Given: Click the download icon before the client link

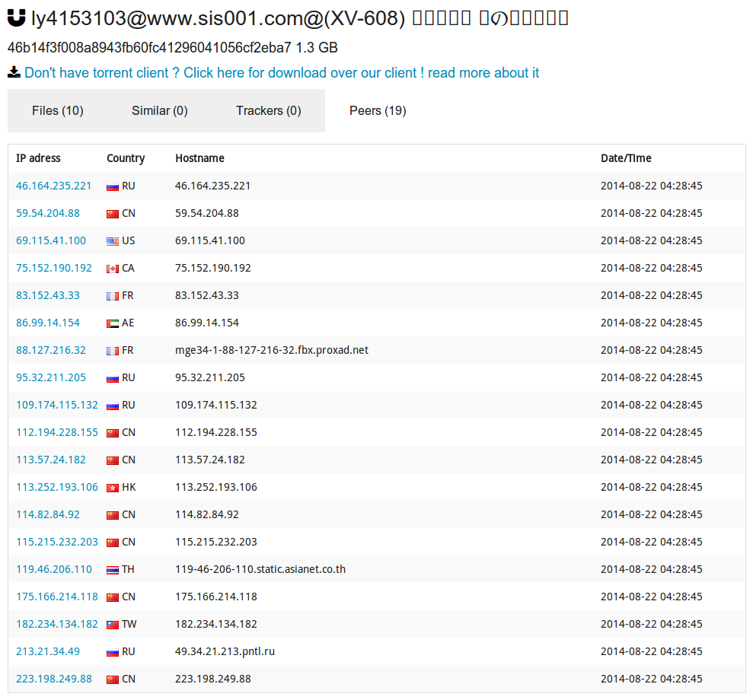Looking at the screenshot, I should 14,72.
